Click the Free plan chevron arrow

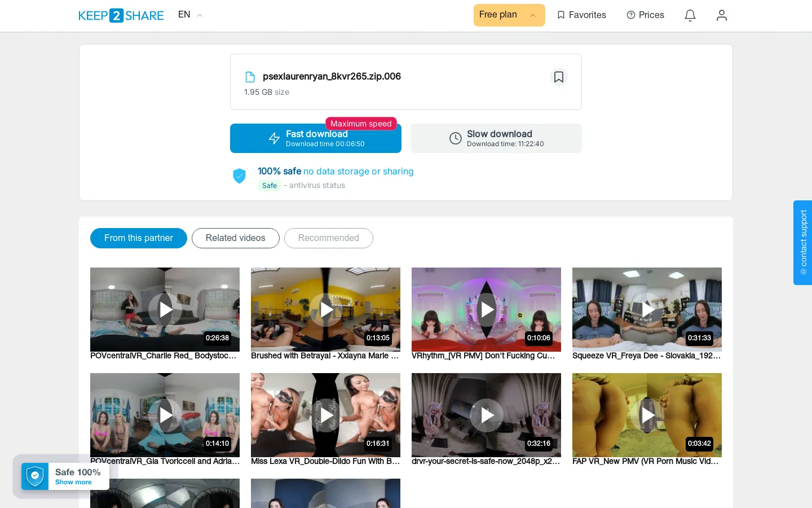coord(533,16)
